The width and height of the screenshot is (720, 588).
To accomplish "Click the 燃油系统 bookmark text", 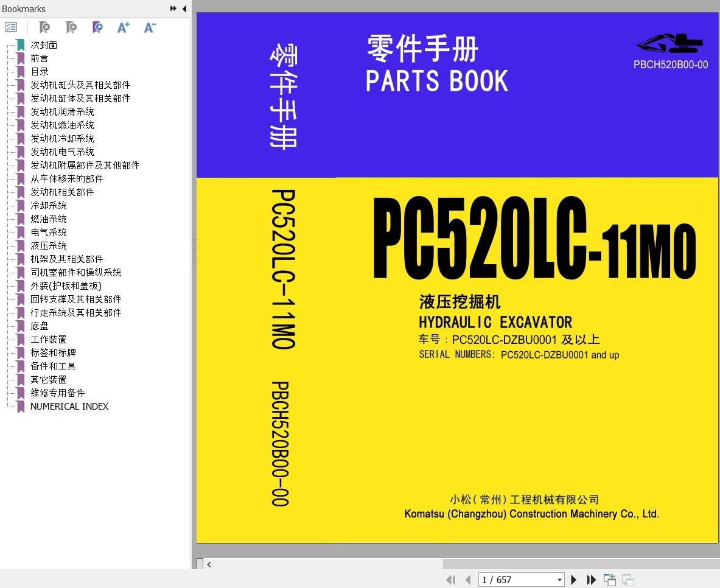I will (49, 219).
